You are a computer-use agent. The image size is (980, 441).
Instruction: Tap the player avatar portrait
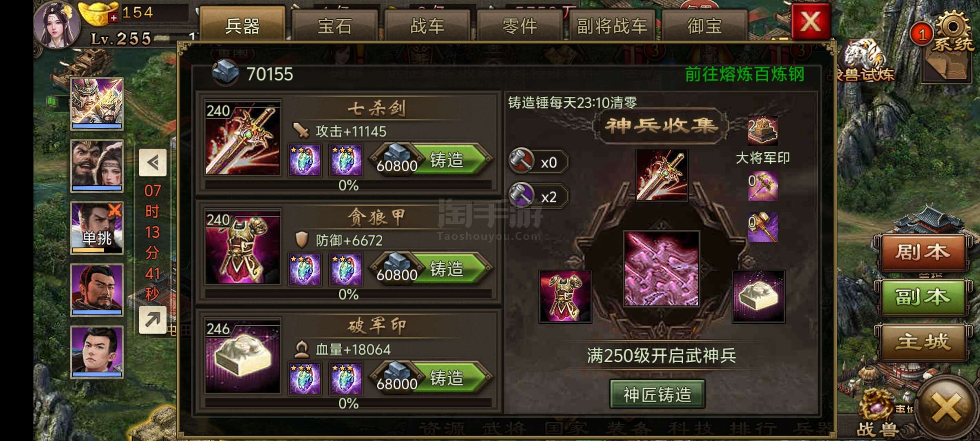coord(56,24)
